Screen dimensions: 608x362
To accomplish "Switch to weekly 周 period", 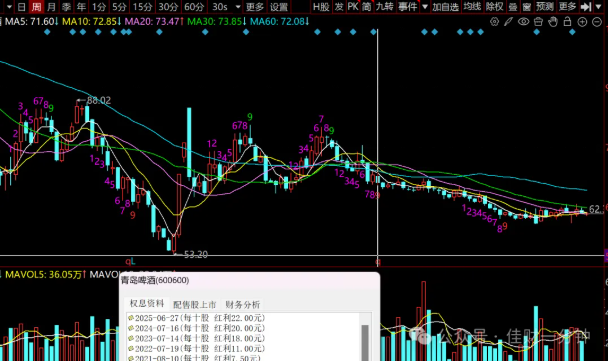I will pyautogui.click(x=36, y=7).
